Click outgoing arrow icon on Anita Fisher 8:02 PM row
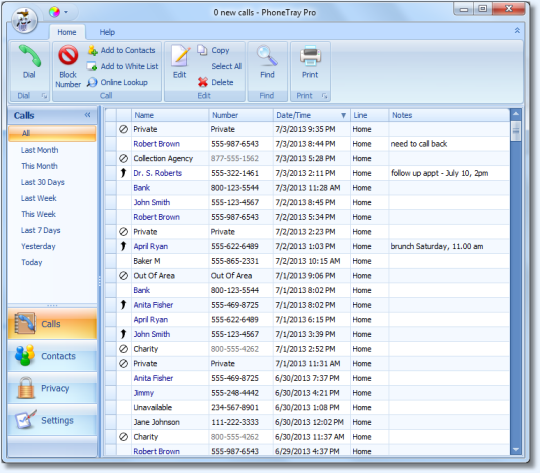This screenshot has width=540, height=473. (123, 305)
